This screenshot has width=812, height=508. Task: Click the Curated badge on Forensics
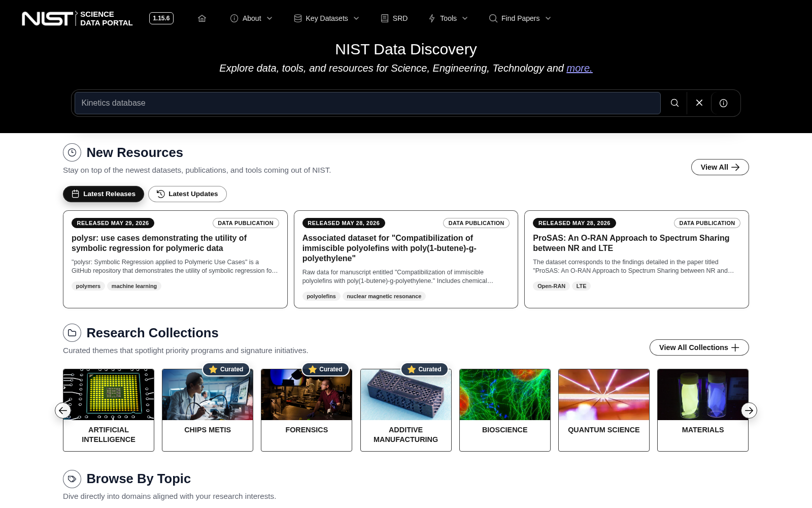click(325, 369)
